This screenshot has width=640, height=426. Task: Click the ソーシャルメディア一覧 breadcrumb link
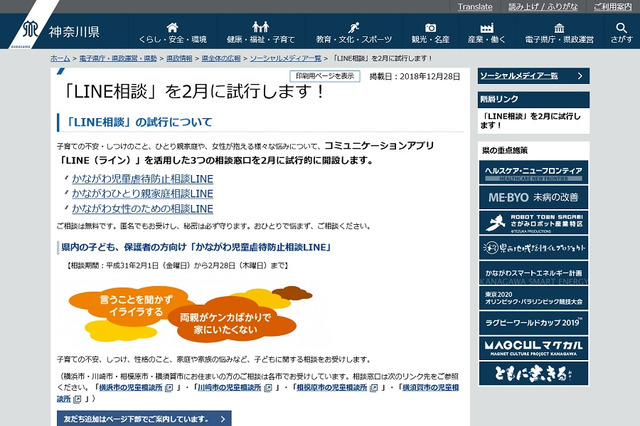point(285,58)
